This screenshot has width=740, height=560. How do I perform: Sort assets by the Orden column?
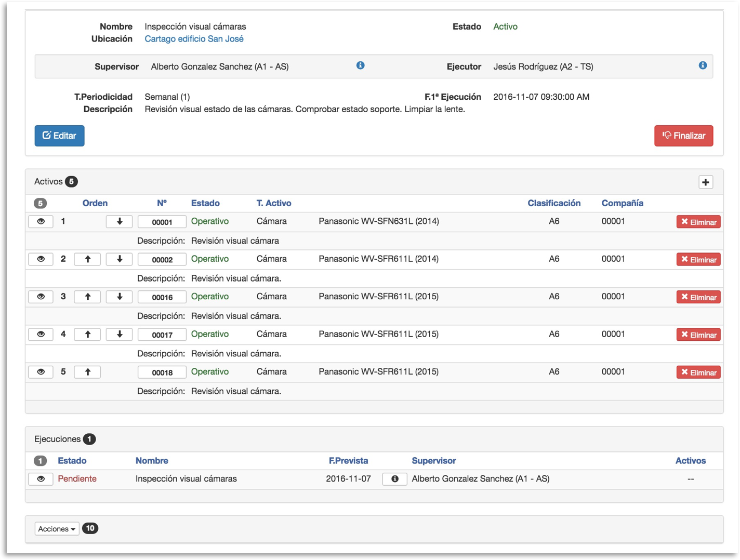click(x=95, y=203)
